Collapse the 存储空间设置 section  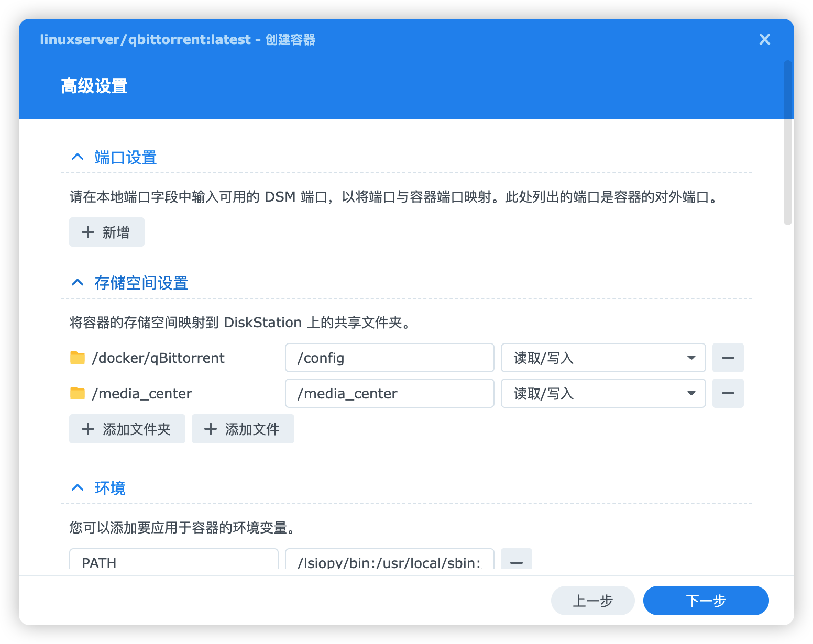click(x=78, y=283)
